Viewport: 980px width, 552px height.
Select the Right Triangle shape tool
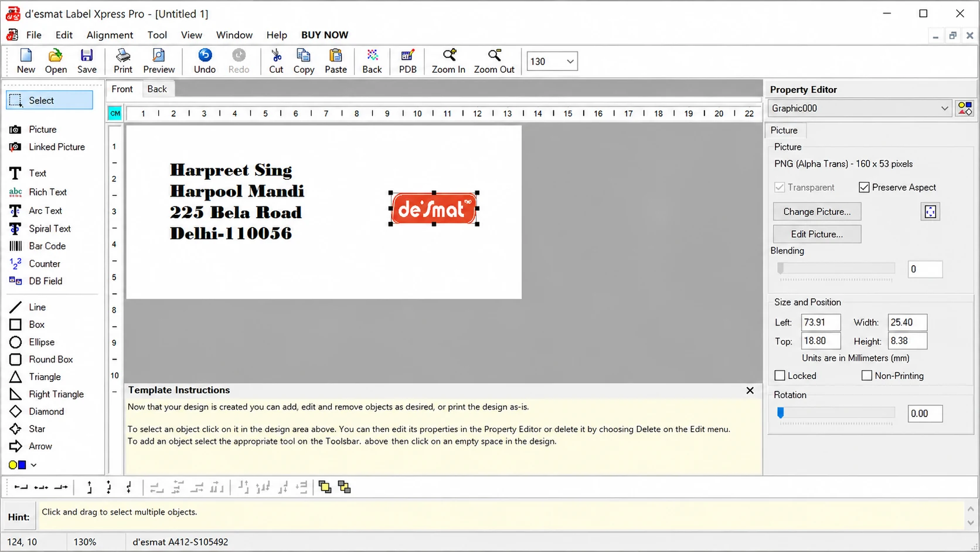pos(47,394)
